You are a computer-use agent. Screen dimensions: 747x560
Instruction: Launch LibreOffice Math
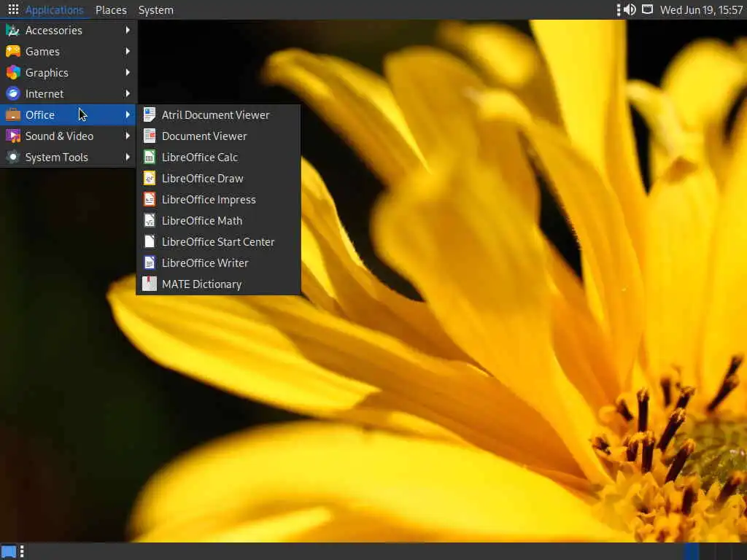coord(219,220)
